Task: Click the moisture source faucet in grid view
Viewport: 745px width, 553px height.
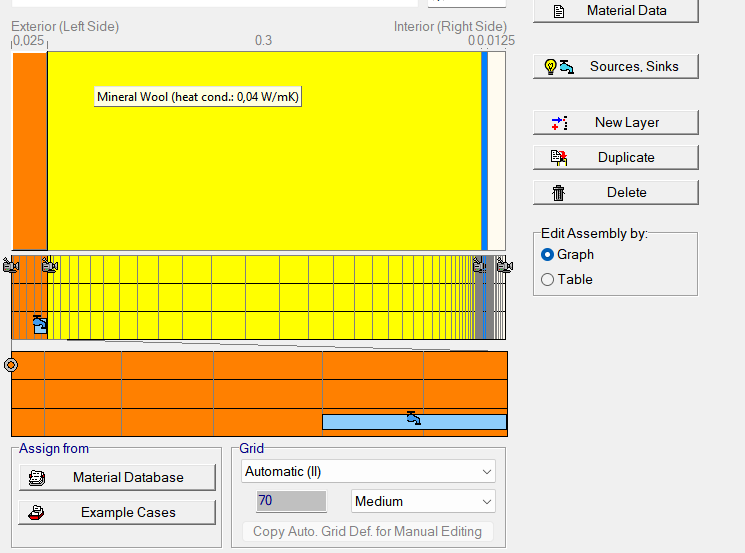Action: [x=40, y=324]
